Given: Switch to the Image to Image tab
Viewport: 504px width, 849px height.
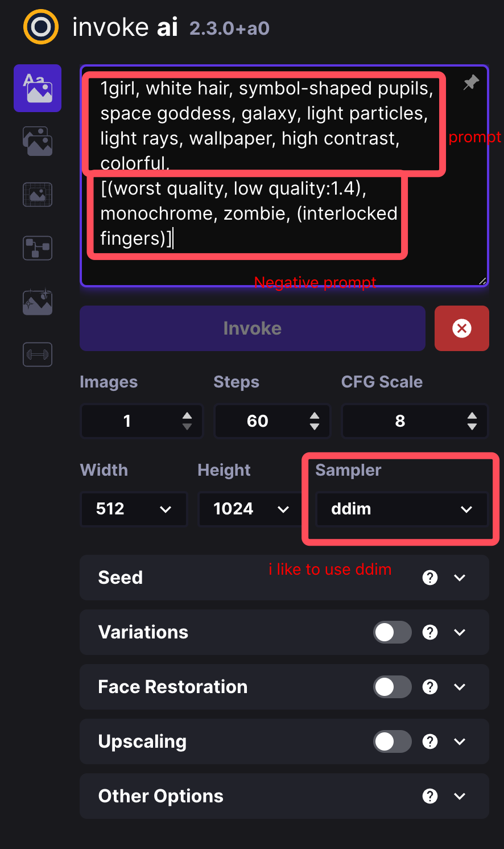Looking at the screenshot, I should pyautogui.click(x=38, y=141).
